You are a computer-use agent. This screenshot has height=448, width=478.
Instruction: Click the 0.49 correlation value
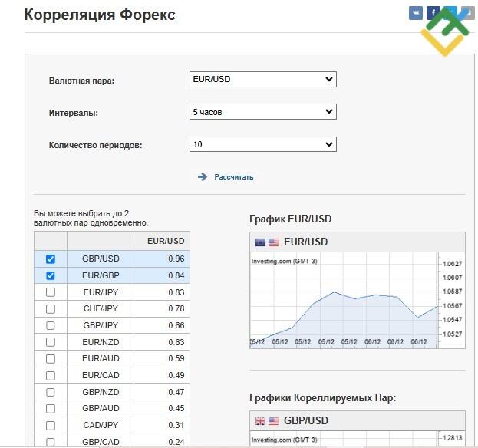(176, 375)
